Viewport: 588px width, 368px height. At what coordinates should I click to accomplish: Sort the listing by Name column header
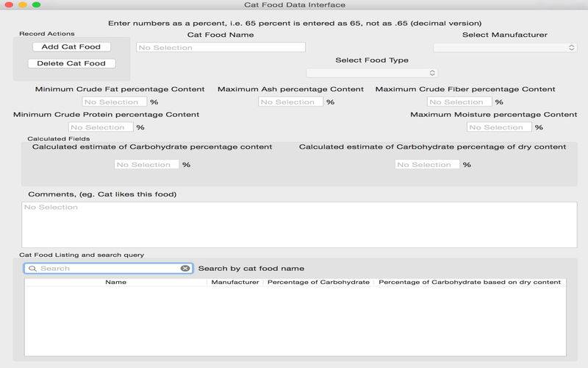point(115,282)
